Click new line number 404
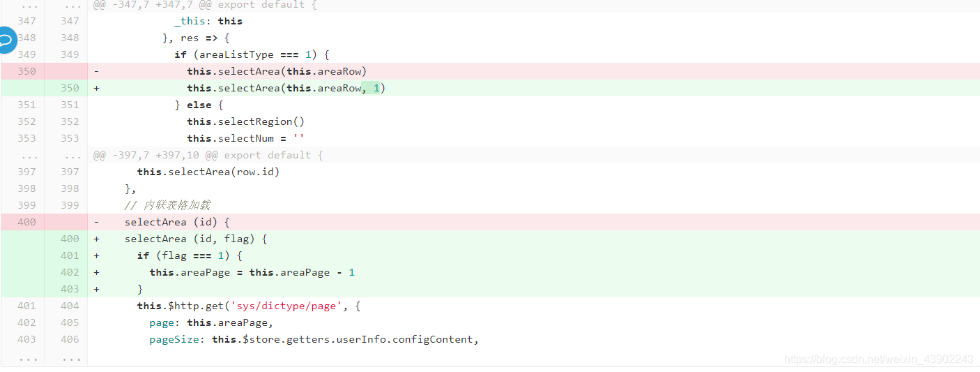This screenshot has width=980, height=372. pos(70,306)
